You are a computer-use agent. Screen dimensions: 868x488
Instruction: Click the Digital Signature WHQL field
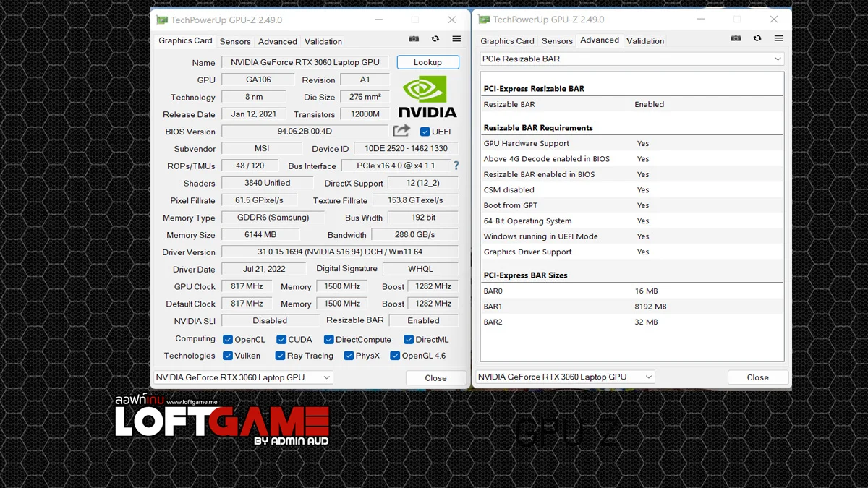coord(421,269)
